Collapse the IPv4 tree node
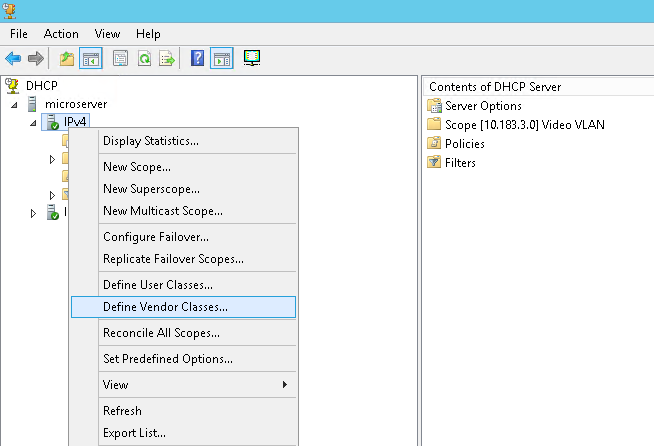 coord(33,123)
